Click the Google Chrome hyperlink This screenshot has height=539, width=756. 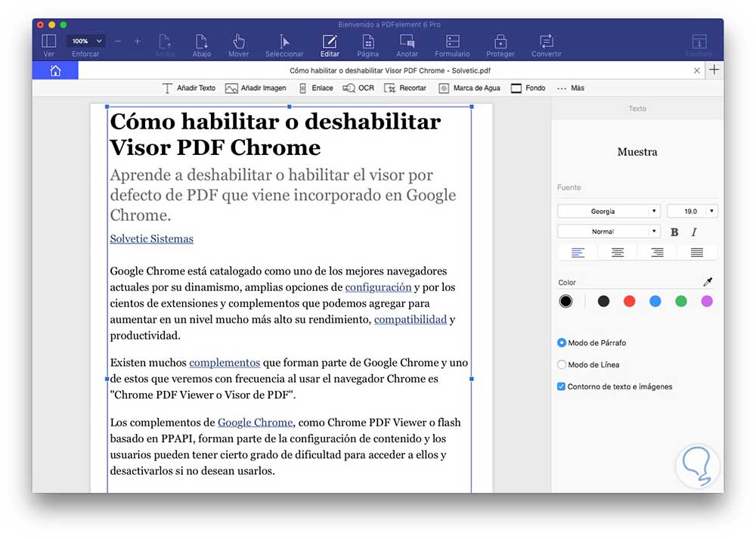(x=255, y=423)
